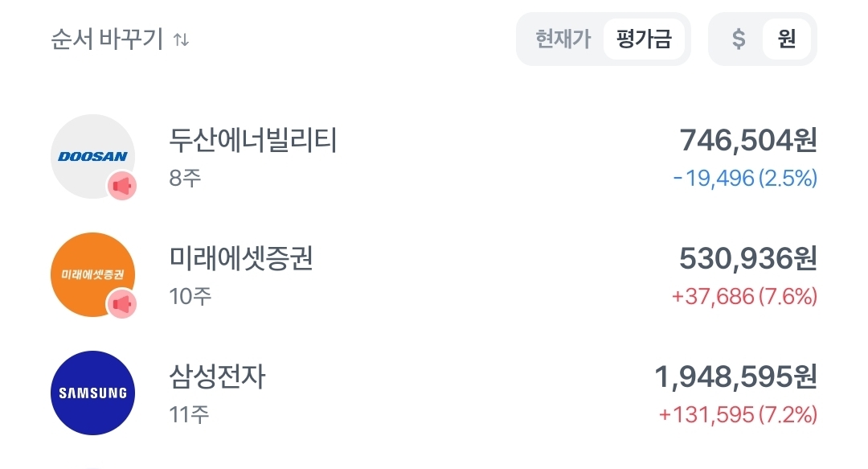Tap the Samsung blue logo

[x=92, y=393]
